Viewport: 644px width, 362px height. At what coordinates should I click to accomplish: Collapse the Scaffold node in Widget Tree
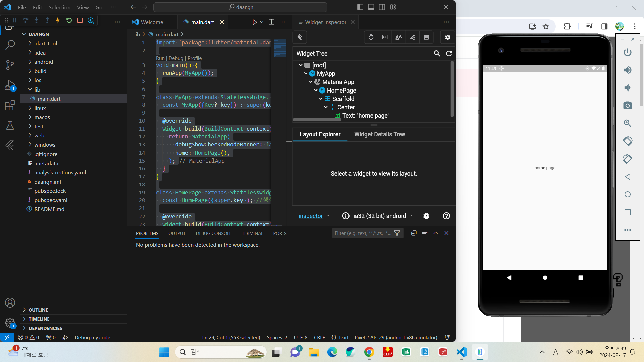point(321,99)
